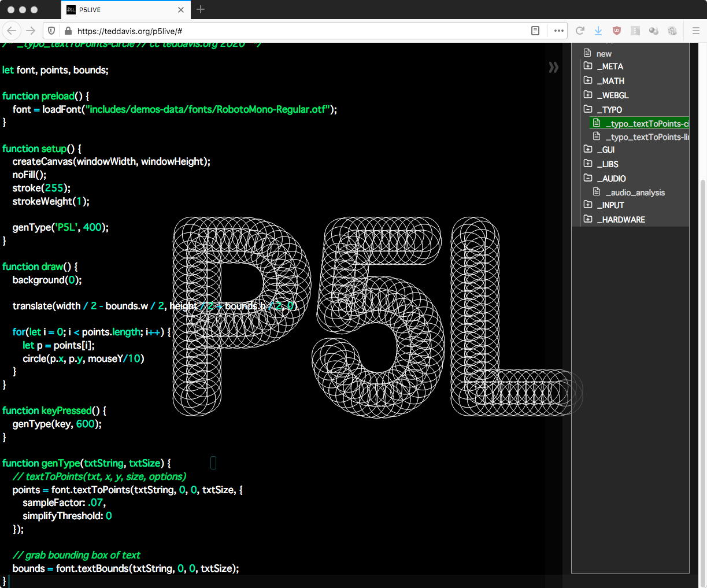707x588 pixels.
Task: Collapse the _AUDIO folder
Action: [x=588, y=178]
